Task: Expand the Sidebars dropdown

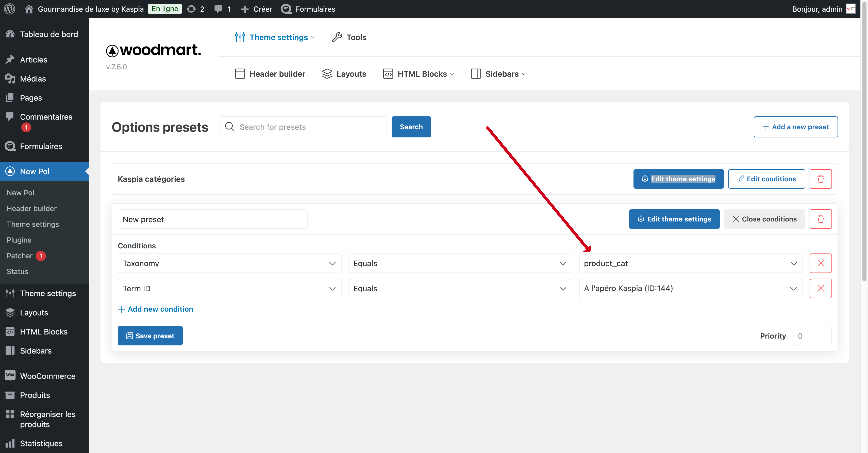Action: [x=498, y=74]
